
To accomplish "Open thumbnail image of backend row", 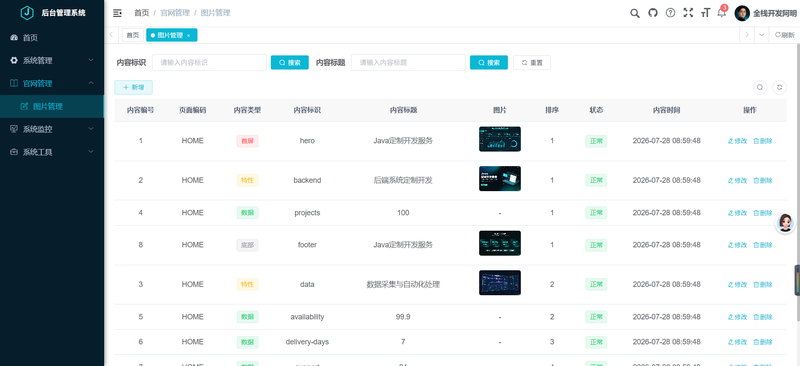I will [x=499, y=179].
